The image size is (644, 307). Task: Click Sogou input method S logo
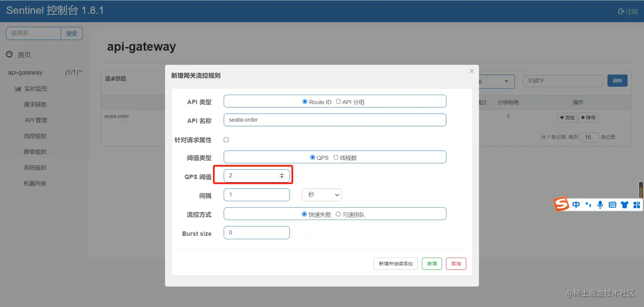pyautogui.click(x=562, y=204)
